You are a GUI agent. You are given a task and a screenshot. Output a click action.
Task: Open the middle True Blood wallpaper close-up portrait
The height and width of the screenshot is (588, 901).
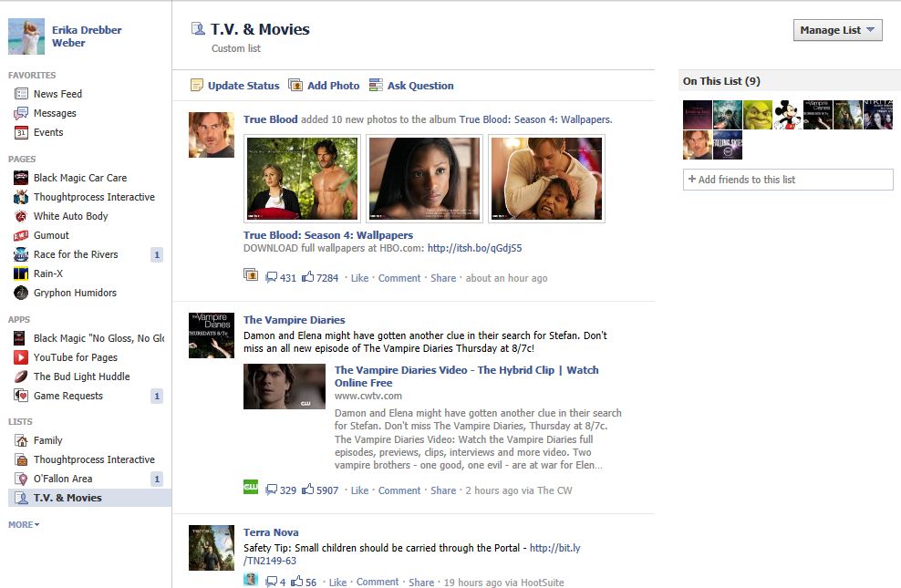[x=425, y=179]
